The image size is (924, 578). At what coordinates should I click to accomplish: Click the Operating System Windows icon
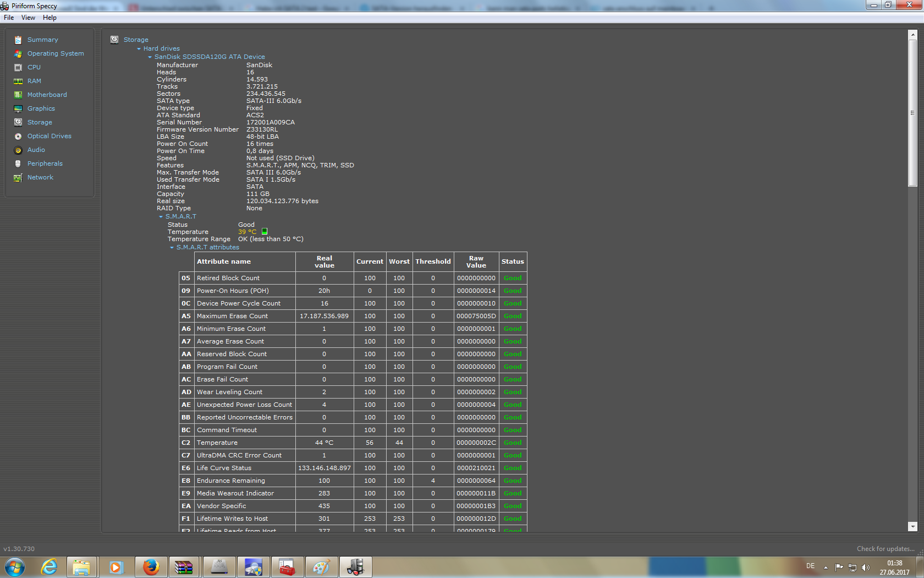[x=18, y=53]
